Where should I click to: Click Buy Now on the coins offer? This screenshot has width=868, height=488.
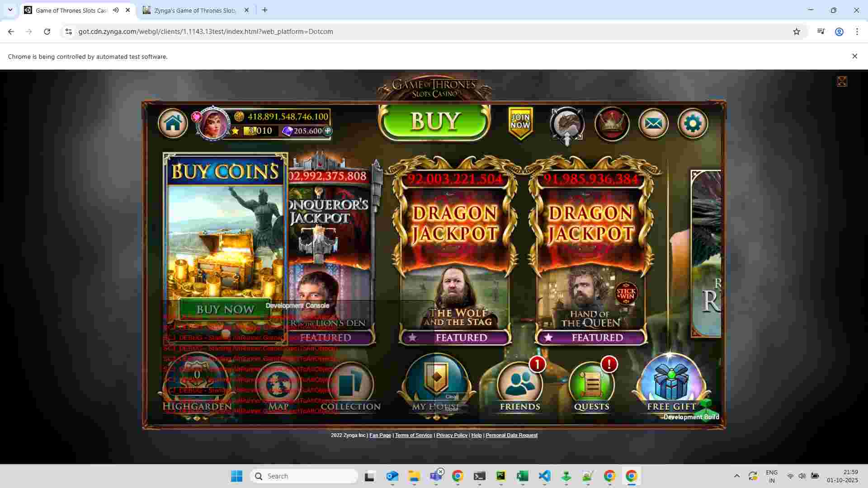point(225,310)
